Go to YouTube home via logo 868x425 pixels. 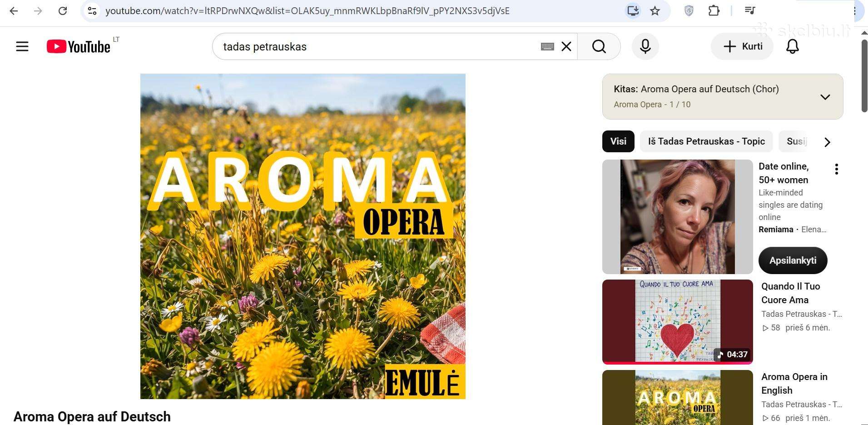click(x=78, y=46)
